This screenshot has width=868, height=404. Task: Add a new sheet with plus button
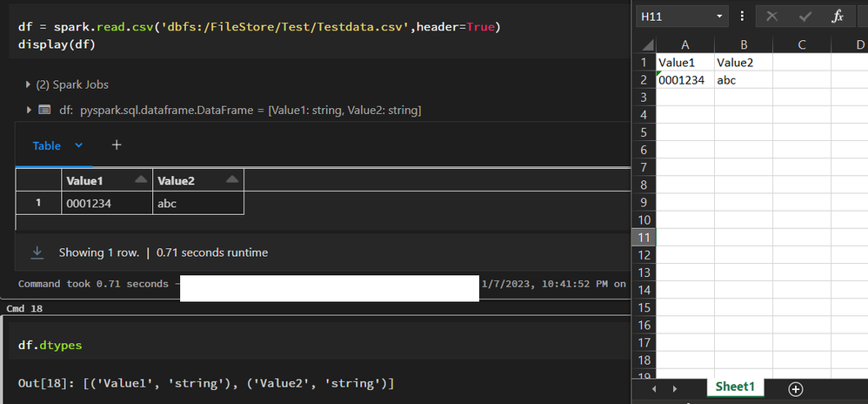coord(795,388)
